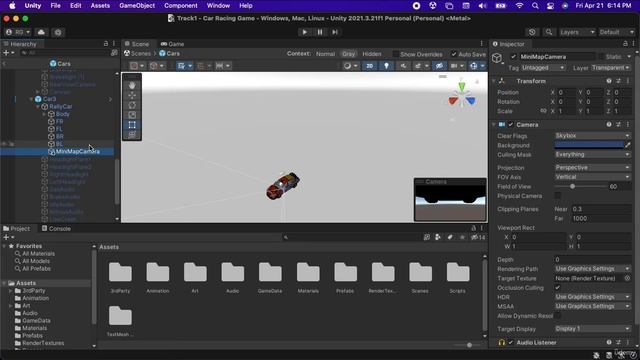Enable Physical Camera checkbox

point(558,196)
